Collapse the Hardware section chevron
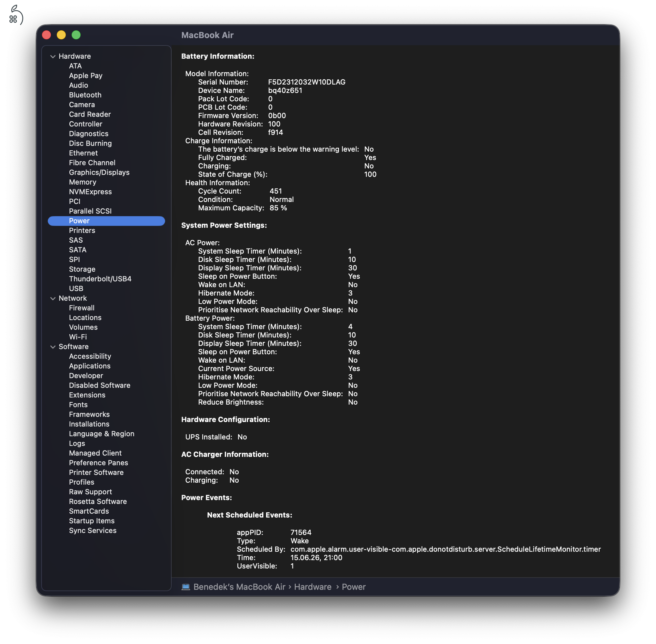Image resolution: width=656 pixels, height=644 pixels. (x=53, y=56)
